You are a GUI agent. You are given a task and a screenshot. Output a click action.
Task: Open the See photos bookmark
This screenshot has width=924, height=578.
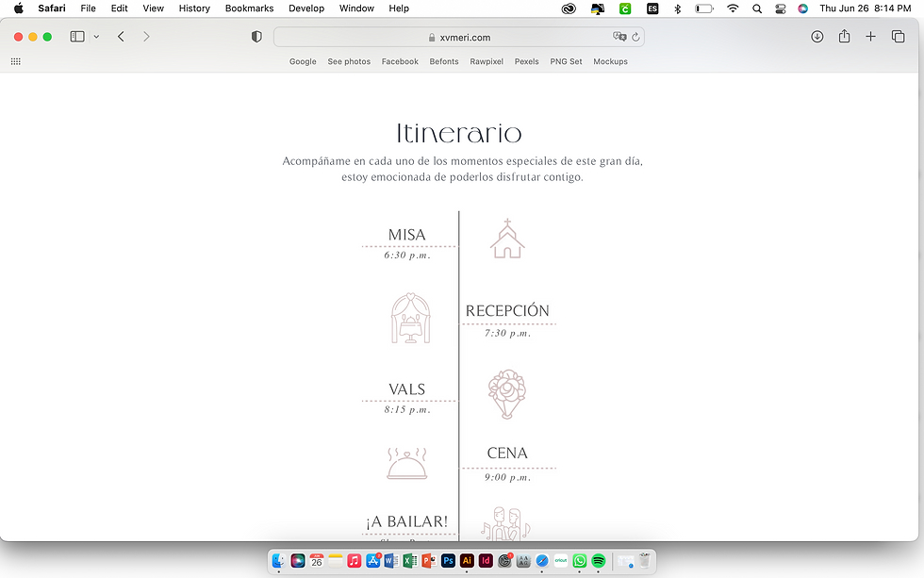(x=349, y=61)
